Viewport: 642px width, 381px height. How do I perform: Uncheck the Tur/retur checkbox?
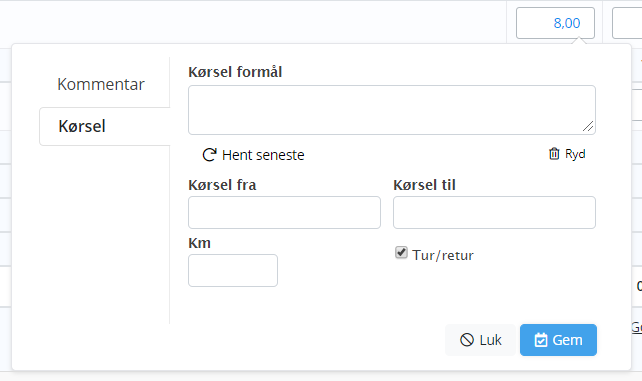[401, 252]
